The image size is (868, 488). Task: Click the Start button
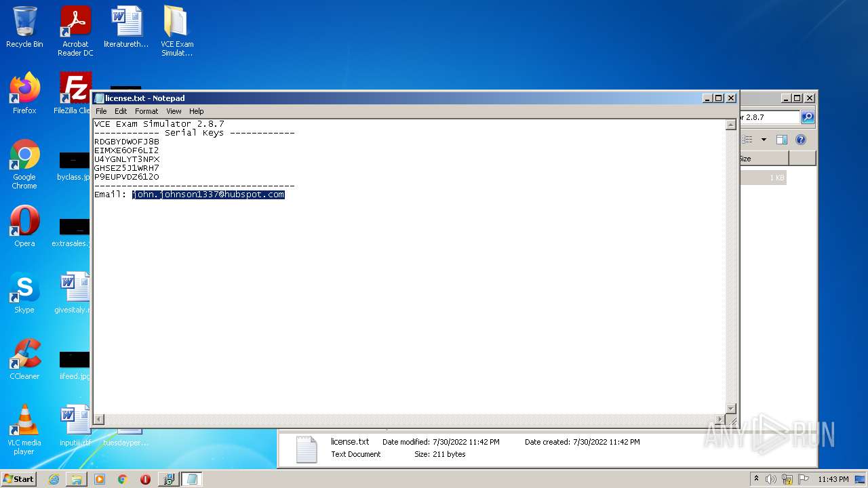point(19,479)
